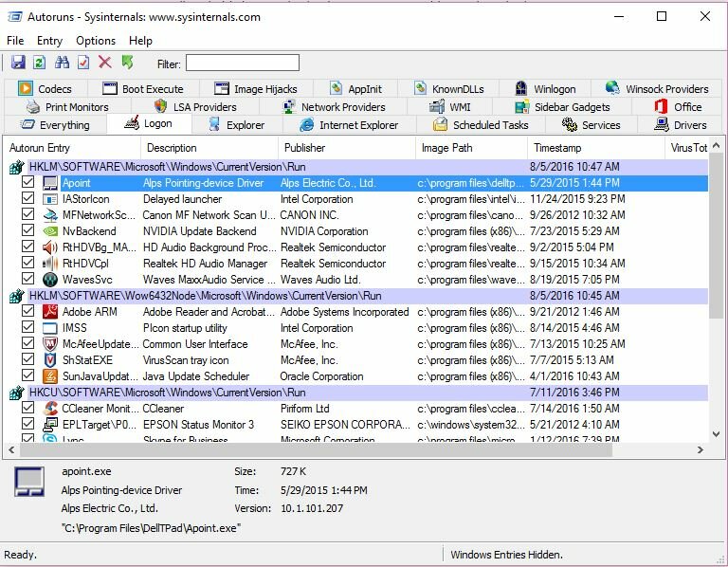Click the Apoint entry icon
This screenshot has width=728, height=567.
point(50,183)
